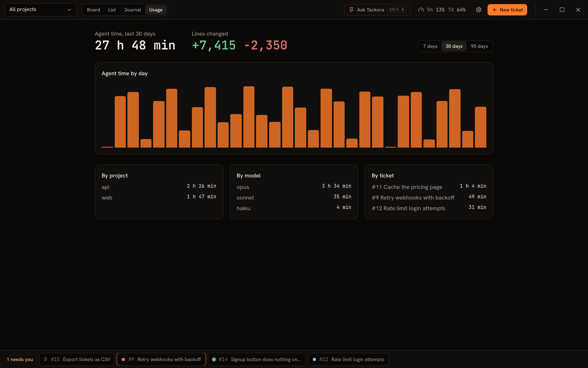Minimize the Tackora window

[x=546, y=10]
